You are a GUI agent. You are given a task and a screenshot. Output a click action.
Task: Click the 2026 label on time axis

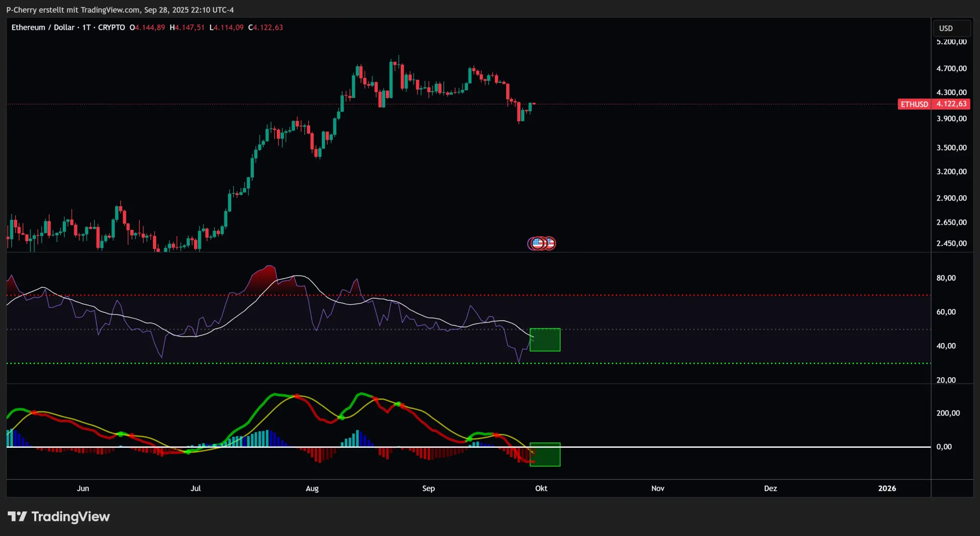pyautogui.click(x=887, y=488)
